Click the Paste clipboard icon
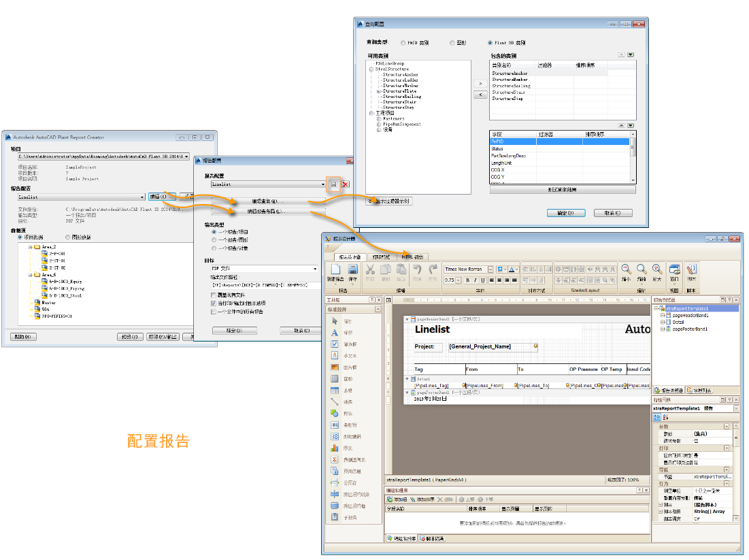The image size is (749, 560). [401, 269]
